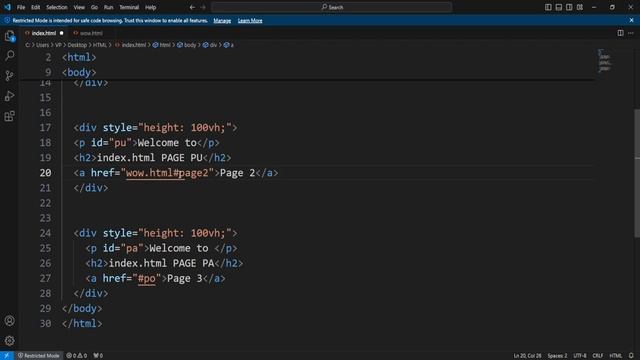Viewport: 640px width, 360px height.
Task: Click the VS Code logo icon
Action: click(x=7, y=7)
